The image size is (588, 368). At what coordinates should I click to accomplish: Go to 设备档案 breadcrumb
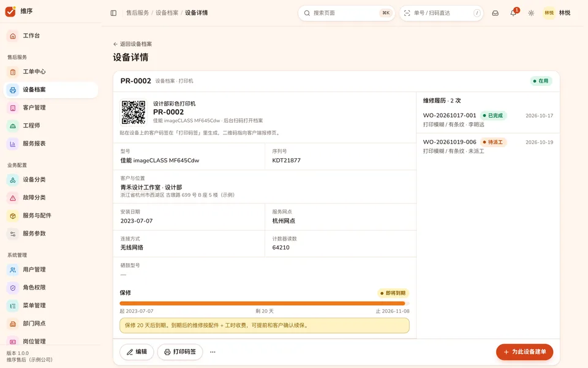click(x=167, y=13)
